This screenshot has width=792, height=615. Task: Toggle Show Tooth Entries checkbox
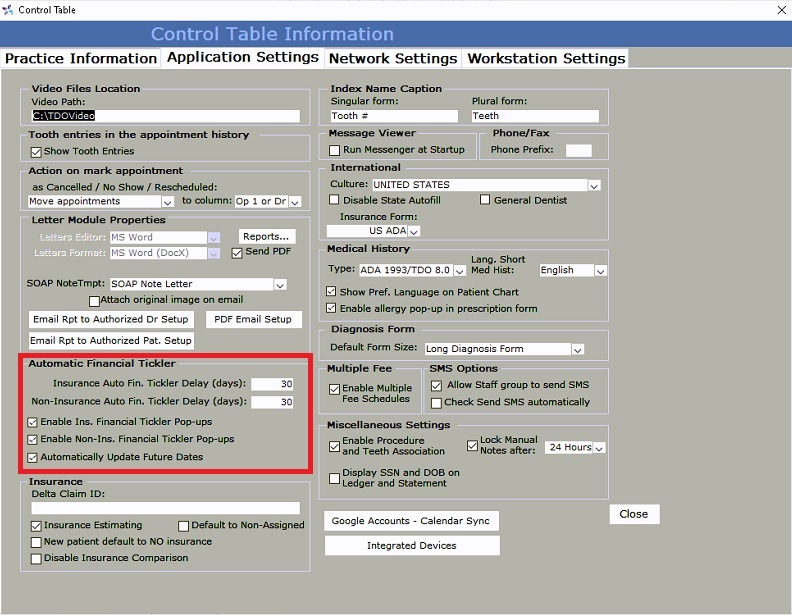tap(36, 152)
